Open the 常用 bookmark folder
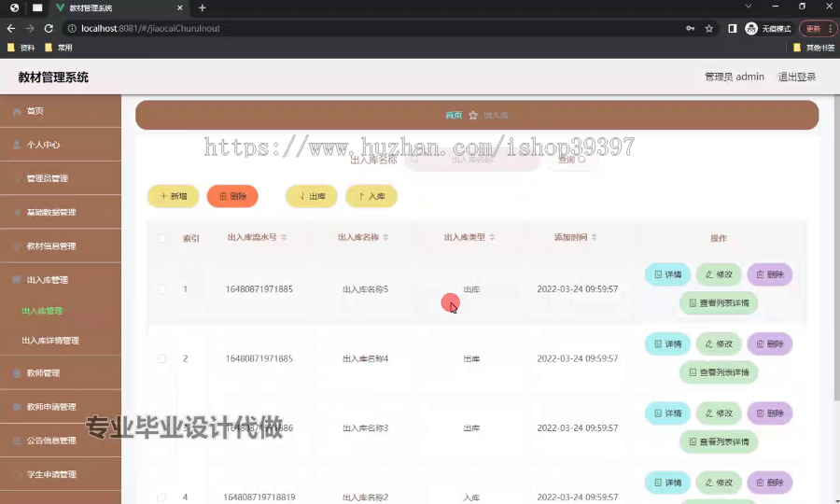The height and width of the screenshot is (504, 840). point(59,48)
